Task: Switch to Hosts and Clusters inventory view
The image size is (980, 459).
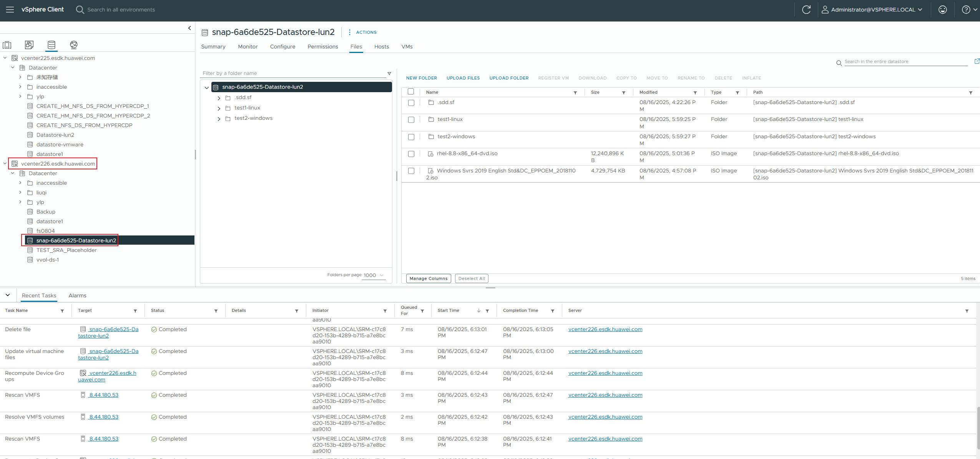Action: [x=7, y=45]
